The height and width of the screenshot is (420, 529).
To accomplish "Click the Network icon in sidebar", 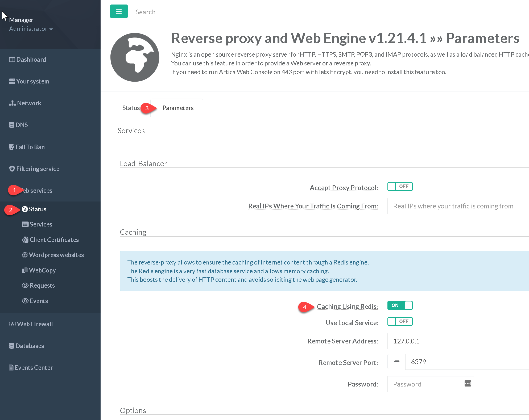I will (x=12, y=103).
